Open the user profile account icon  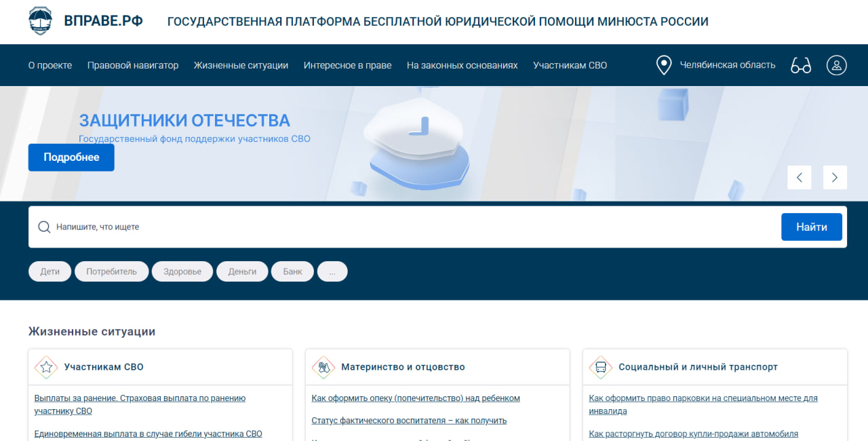click(x=836, y=65)
